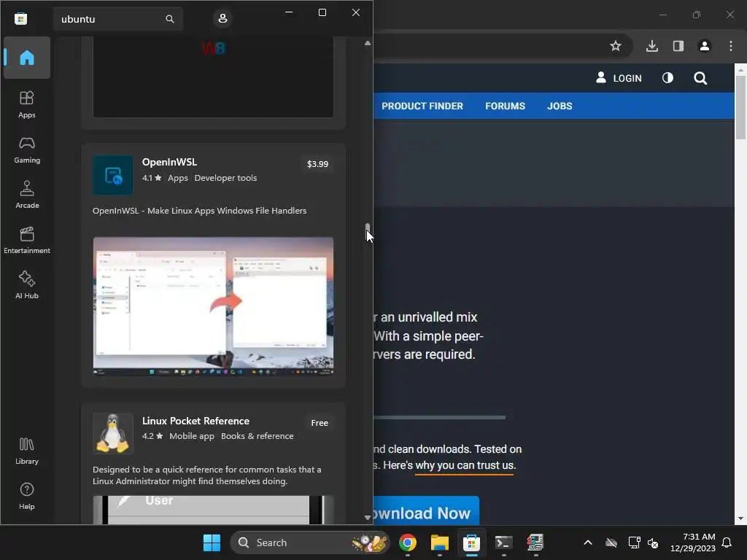The width and height of the screenshot is (747, 560).
Task: Open the Windows Start menu
Action: click(x=212, y=542)
